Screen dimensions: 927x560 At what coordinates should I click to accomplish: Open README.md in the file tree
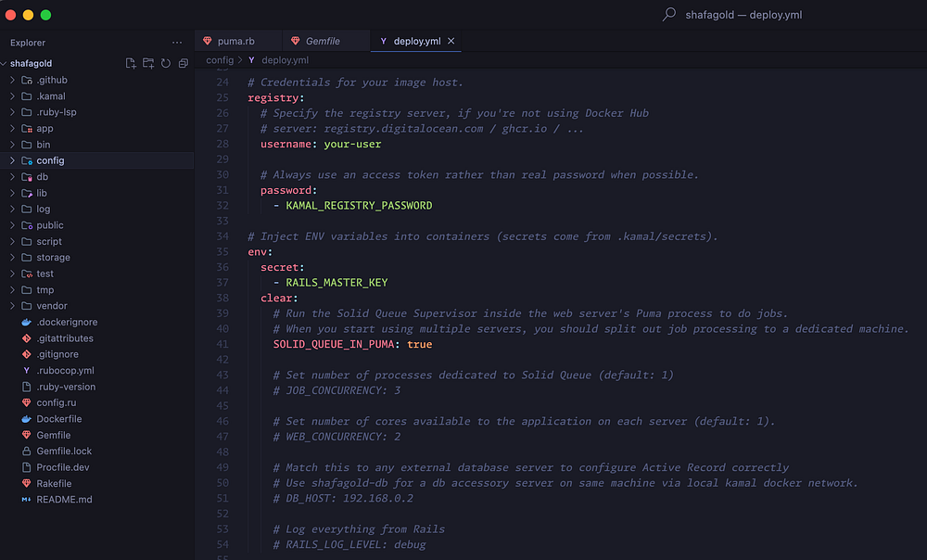point(63,500)
